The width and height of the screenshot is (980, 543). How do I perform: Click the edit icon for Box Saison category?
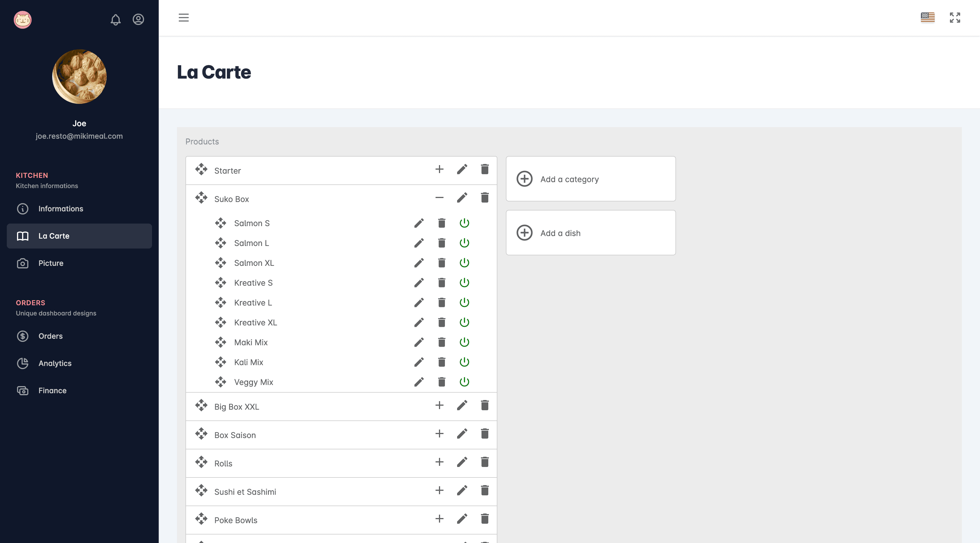tap(462, 433)
